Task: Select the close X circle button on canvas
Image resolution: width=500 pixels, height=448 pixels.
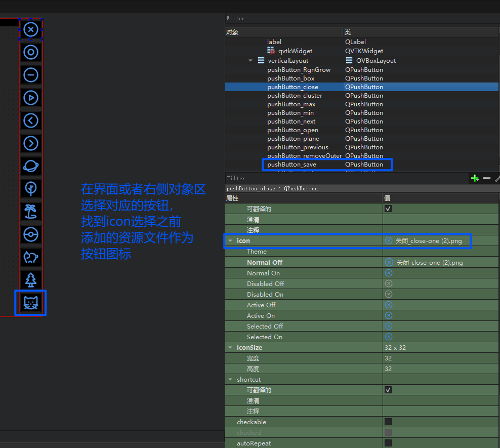Action: tap(30, 30)
